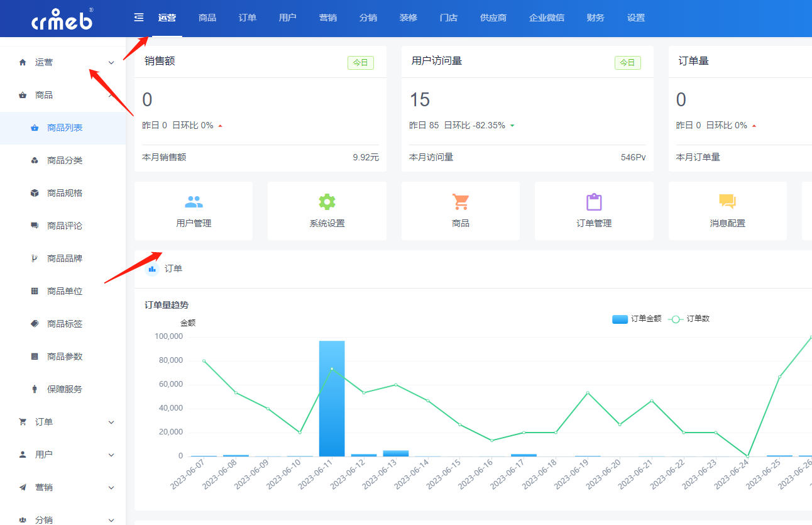
Task: Select 商品列表 in the sidebar
Action: 63,128
